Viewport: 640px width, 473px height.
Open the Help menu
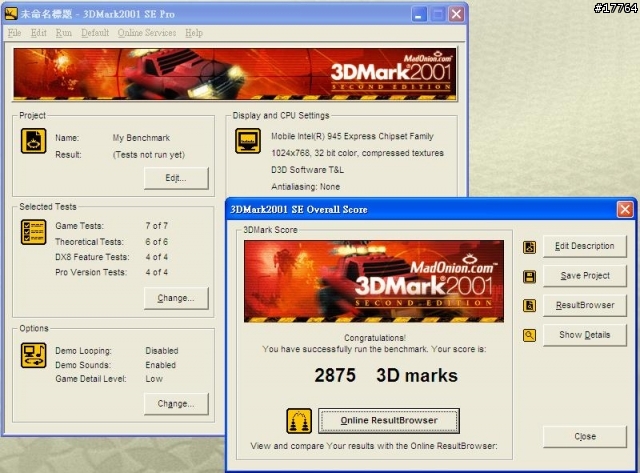click(194, 33)
